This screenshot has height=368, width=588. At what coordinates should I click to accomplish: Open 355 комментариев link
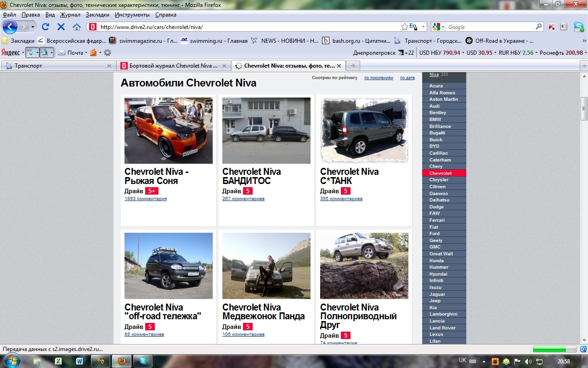tap(341, 199)
